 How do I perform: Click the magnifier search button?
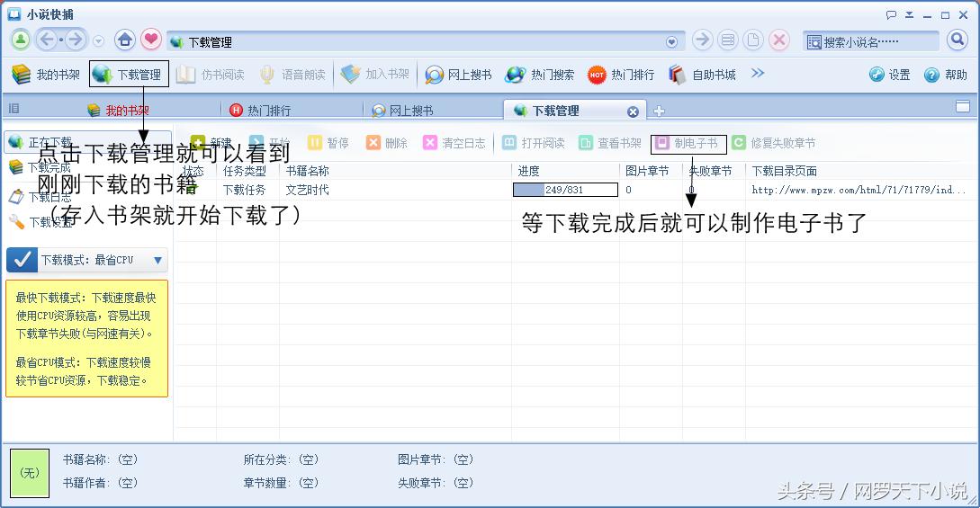[x=958, y=40]
